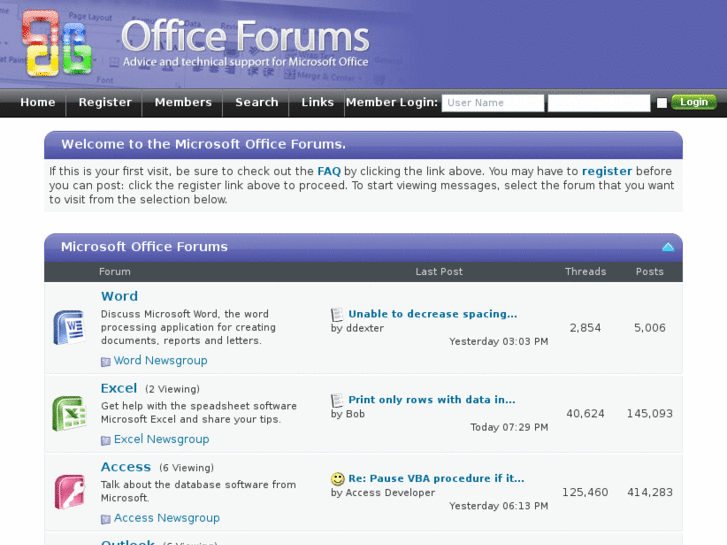
Task: Open thread Unable to decrease spacing...
Action: pos(433,314)
